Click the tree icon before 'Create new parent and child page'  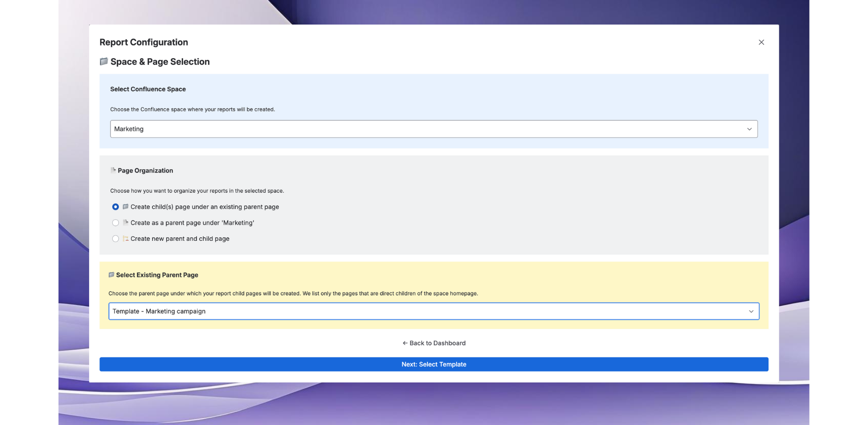pos(125,238)
